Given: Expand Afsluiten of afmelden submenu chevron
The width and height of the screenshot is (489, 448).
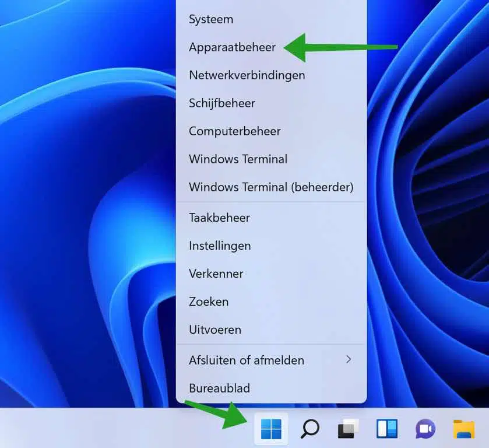Looking at the screenshot, I should coord(349,360).
